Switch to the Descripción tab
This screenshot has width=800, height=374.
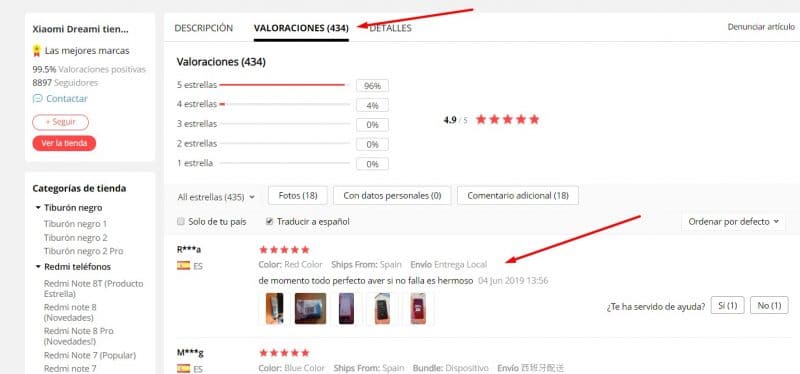tap(204, 28)
